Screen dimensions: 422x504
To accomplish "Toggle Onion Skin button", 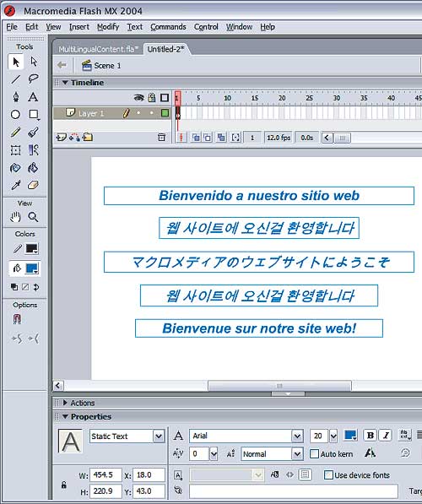I will pos(196,138).
